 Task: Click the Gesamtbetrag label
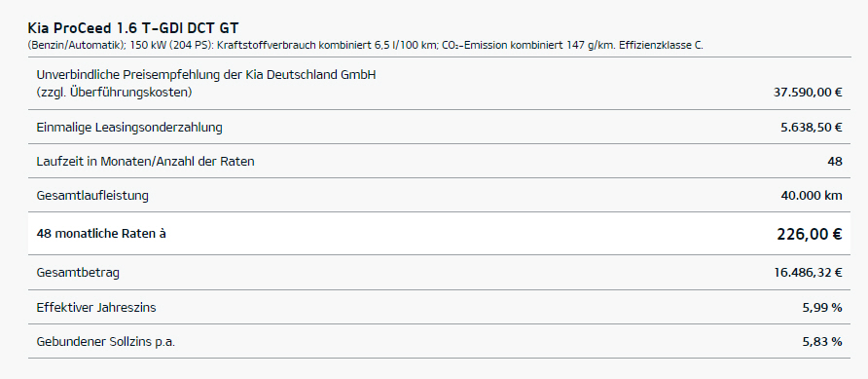(78, 273)
